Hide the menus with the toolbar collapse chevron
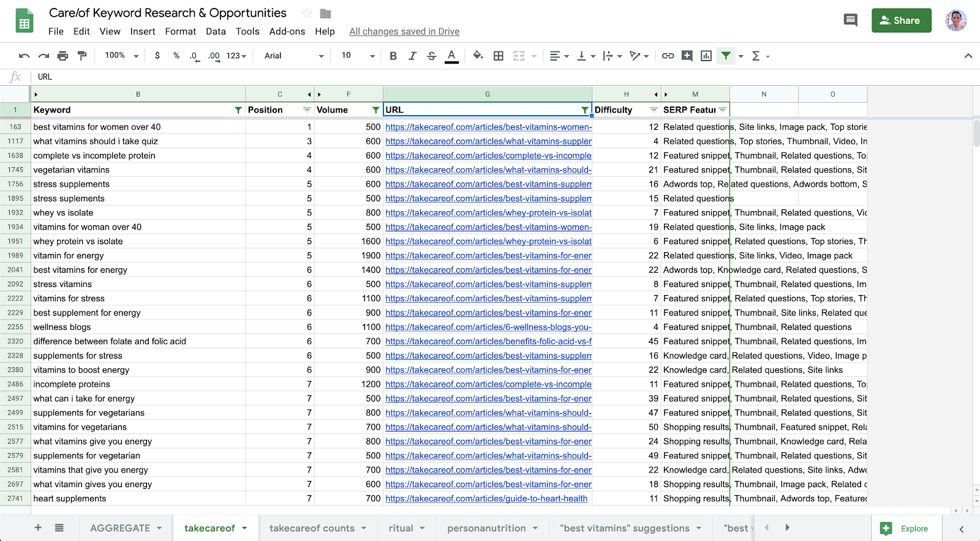 [968, 56]
